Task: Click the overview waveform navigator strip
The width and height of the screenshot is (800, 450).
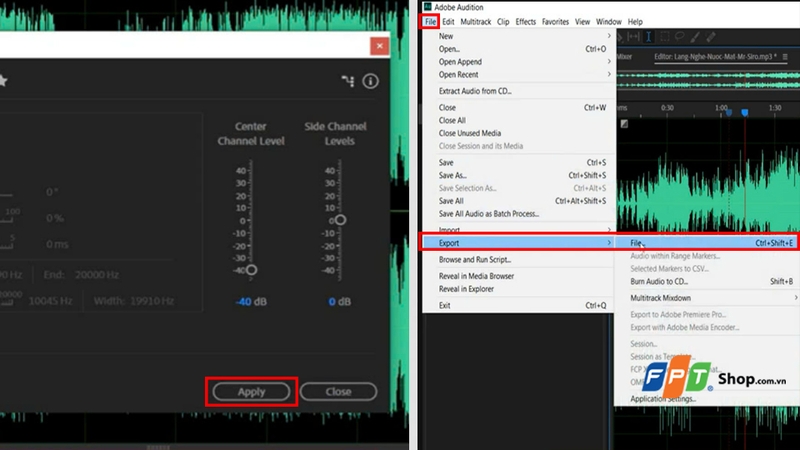Action: (x=708, y=80)
